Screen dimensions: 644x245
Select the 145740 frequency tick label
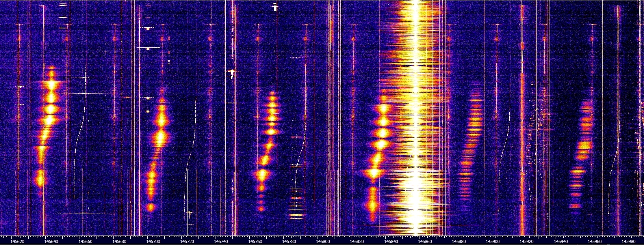[221, 240]
